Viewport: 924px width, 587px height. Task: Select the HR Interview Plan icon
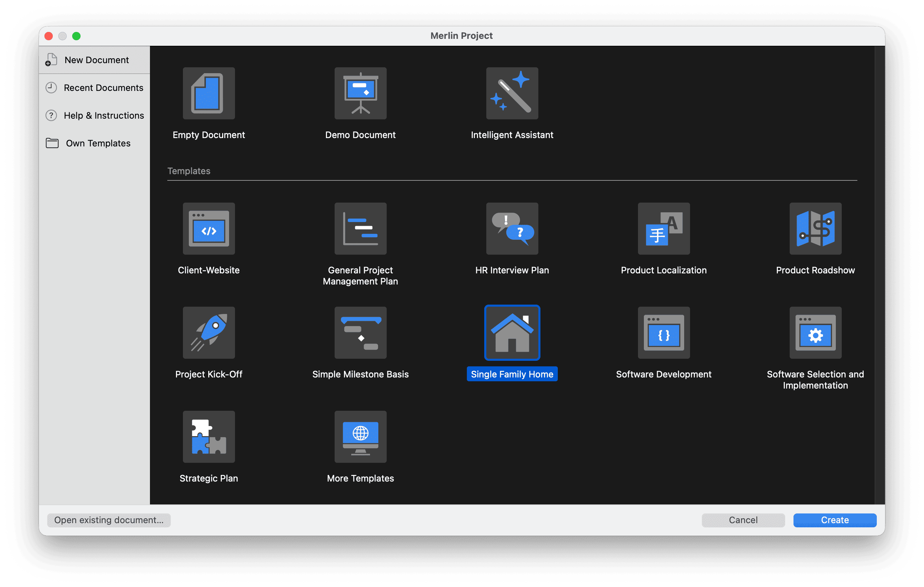[x=512, y=229]
